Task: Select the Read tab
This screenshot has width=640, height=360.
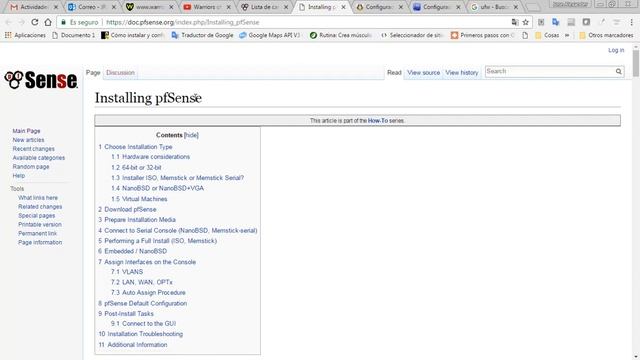Action: click(x=394, y=73)
